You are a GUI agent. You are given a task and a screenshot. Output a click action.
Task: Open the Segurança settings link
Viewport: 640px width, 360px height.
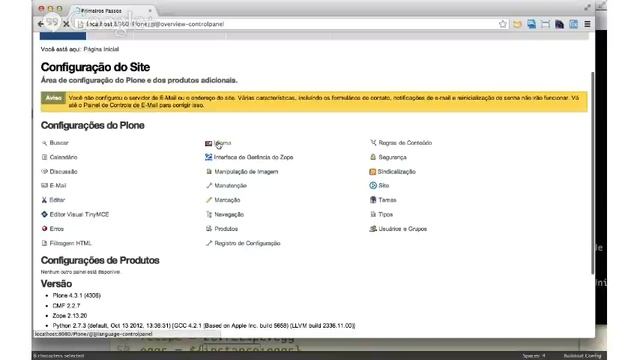click(392, 157)
